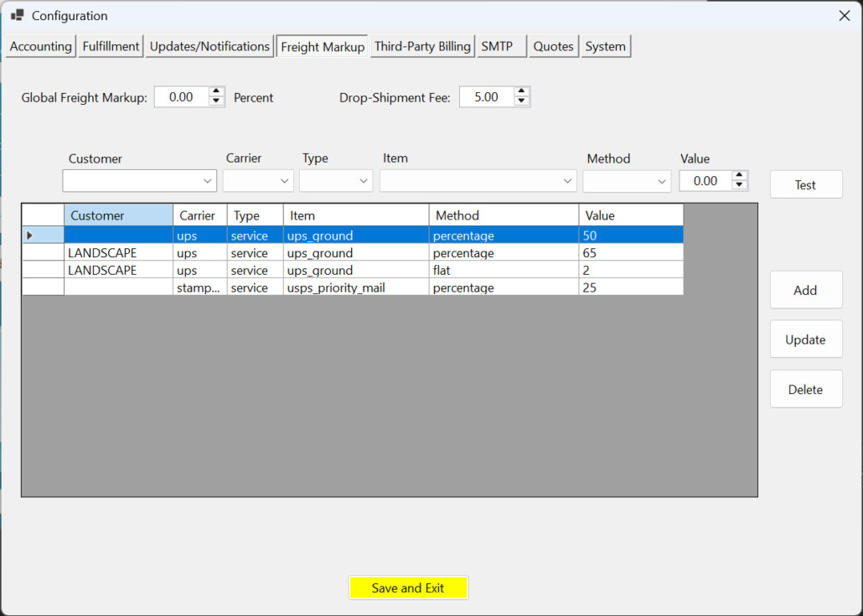Click the yellow Save and Exit button
The width and height of the screenshot is (863, 616).
pyautogui.click(x=408, y=588)
